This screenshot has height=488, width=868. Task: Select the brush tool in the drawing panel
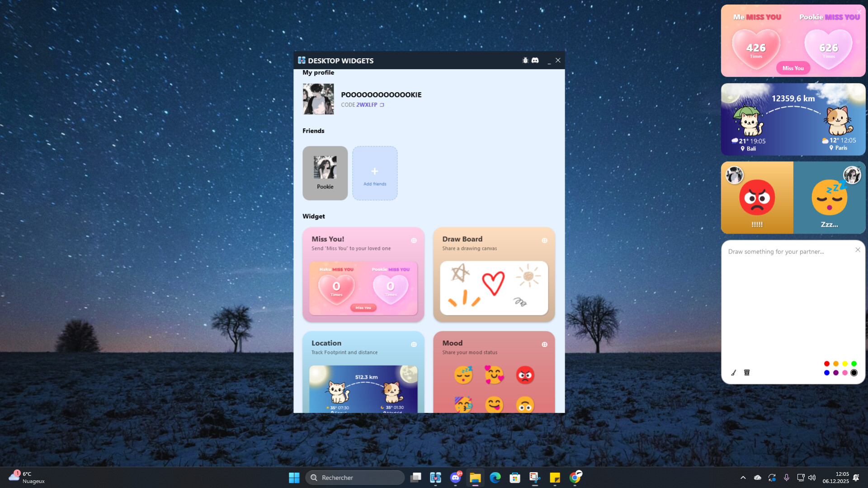point(734,372)
